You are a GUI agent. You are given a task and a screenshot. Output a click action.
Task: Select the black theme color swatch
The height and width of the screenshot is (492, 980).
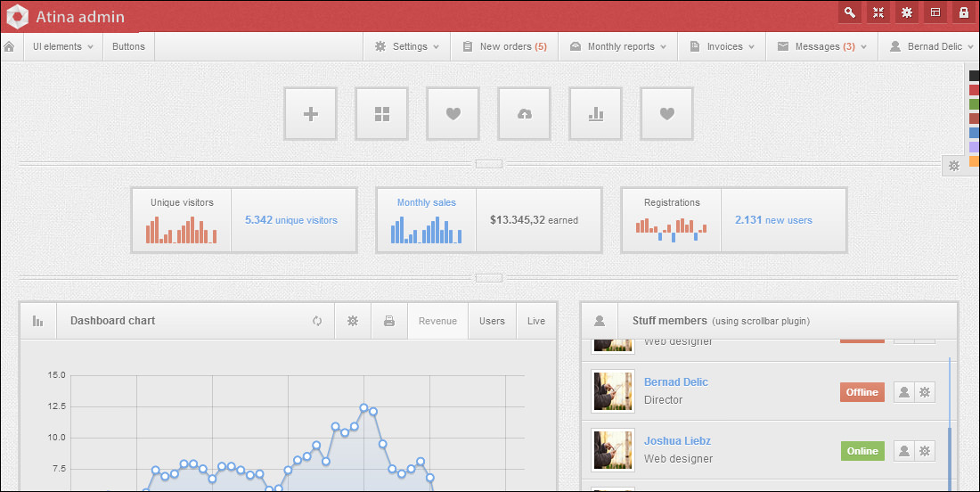coord(975,76)
